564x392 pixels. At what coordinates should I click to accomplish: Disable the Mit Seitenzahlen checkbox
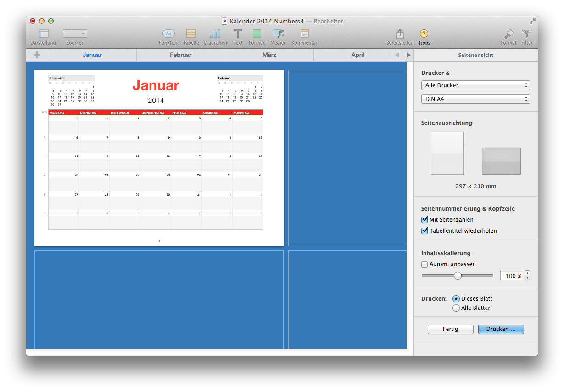[424, 220]
